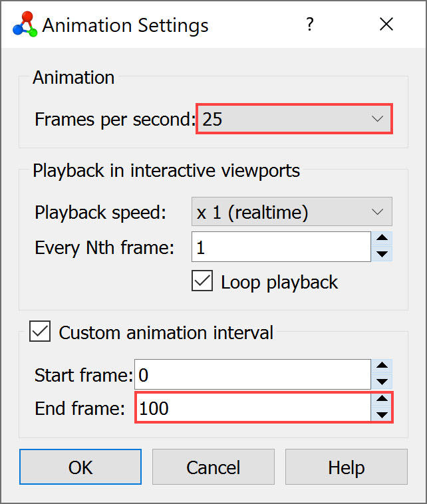The image size is (427, 504).
Task: Select the End frame text field
Action: (x=253, y=408)
